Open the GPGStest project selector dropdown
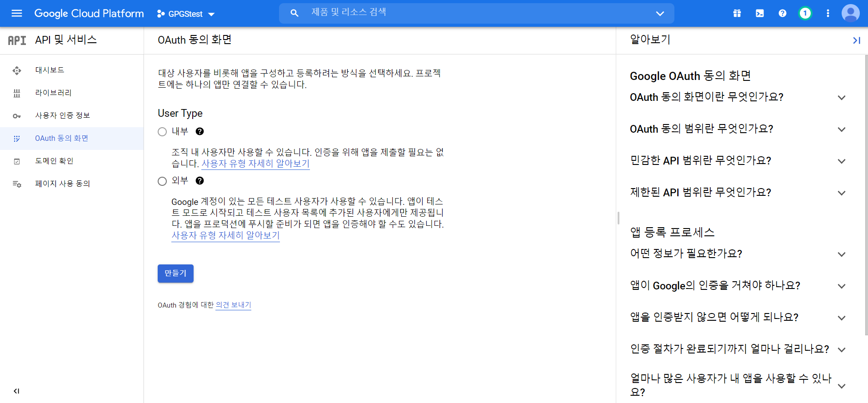Viewport: 868px width, 403px height. coord(186,14)
